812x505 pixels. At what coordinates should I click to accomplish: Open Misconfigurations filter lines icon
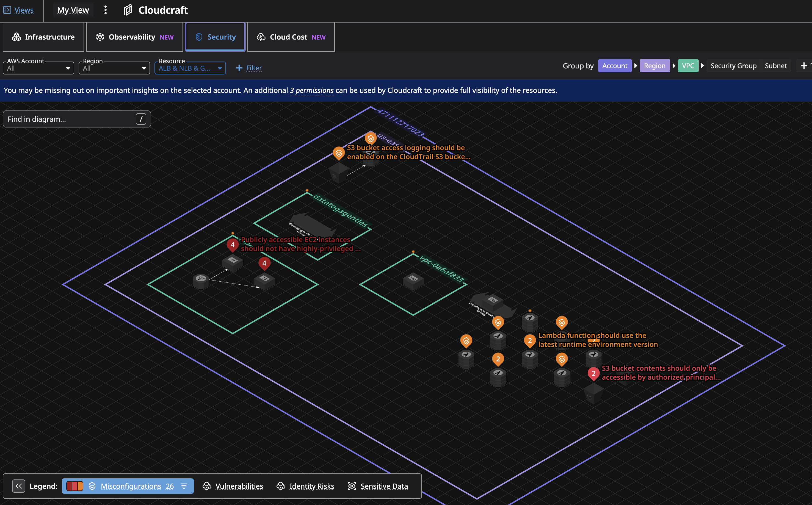[x=184, y=486]
